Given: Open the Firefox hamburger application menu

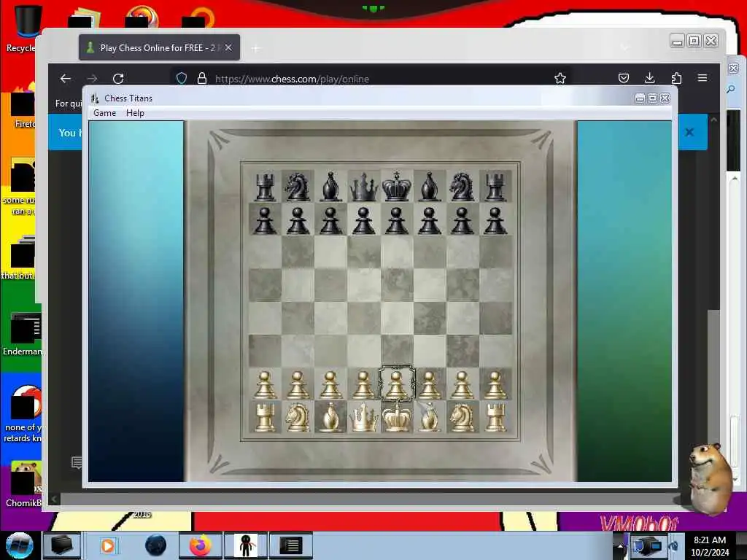Looking at the screenshot, I should [703, 77].
